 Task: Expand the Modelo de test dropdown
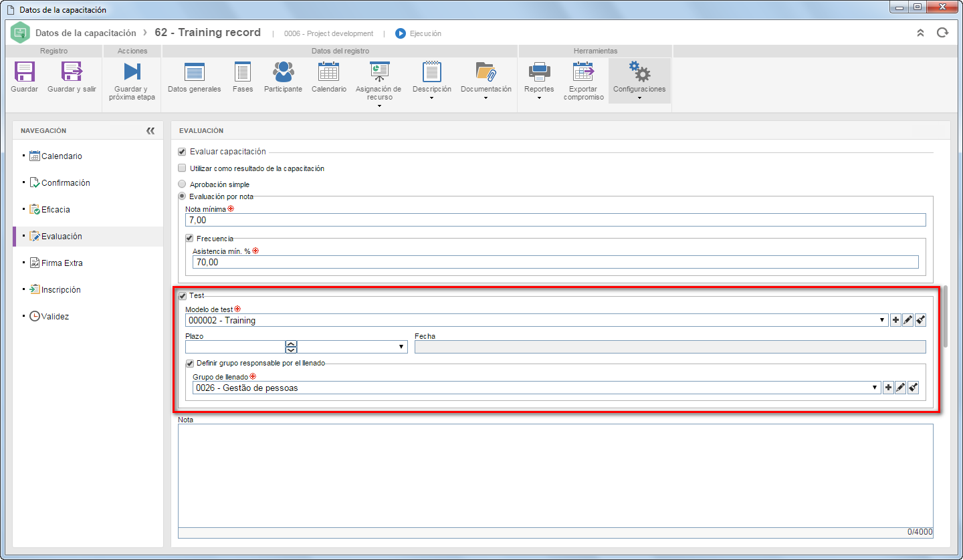(x=883, y=321)
